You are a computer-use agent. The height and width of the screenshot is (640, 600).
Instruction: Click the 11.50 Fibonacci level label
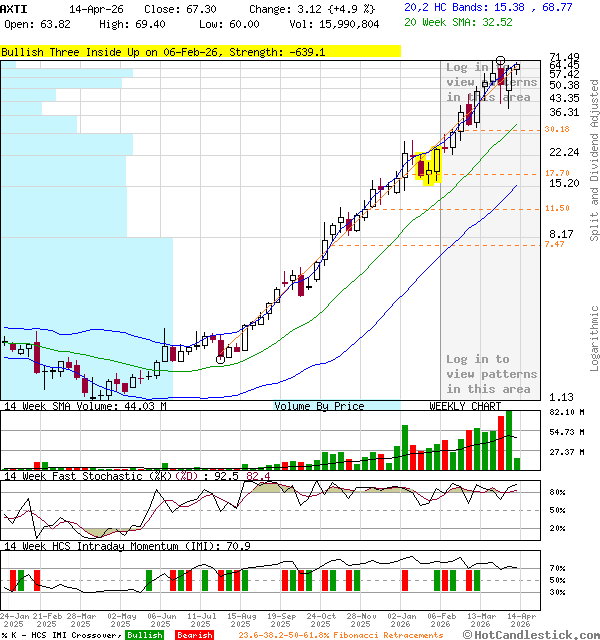point(557,208)
